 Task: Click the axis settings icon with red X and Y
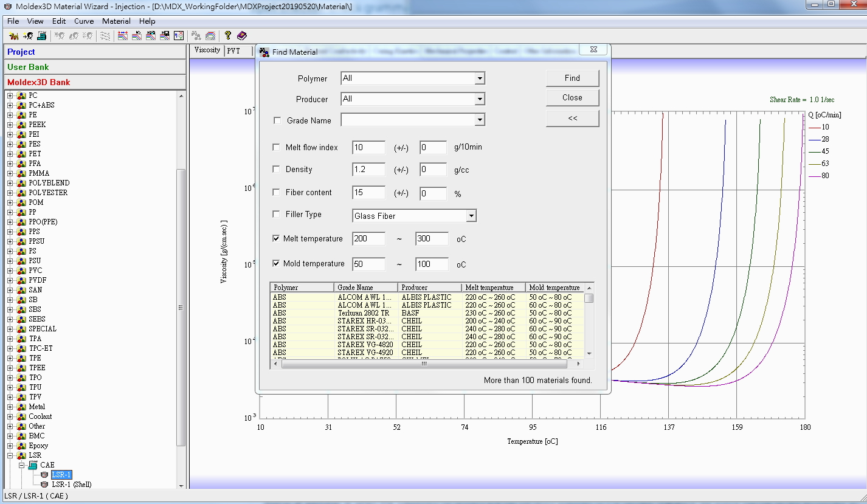click(x=179, y=36)
